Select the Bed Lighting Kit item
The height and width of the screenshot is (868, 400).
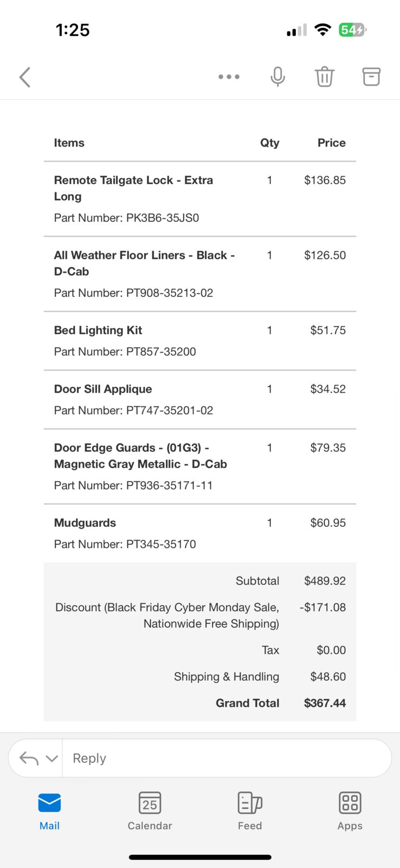98,330
